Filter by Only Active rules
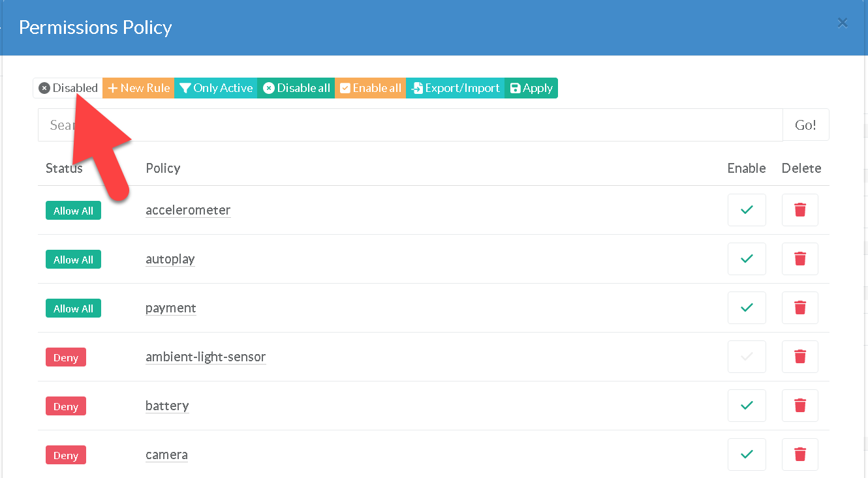868x478 pixels. (216, 88)
